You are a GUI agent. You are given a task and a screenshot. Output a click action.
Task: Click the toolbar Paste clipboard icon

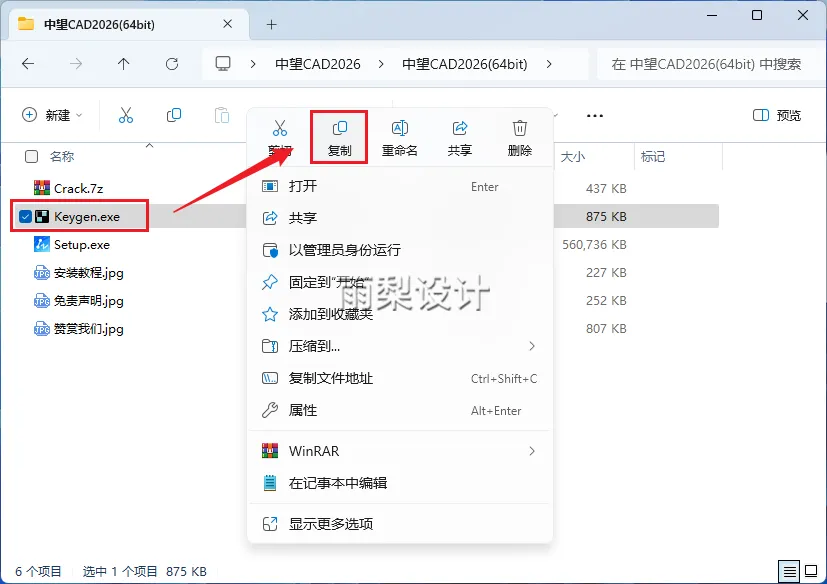(222, 115)
